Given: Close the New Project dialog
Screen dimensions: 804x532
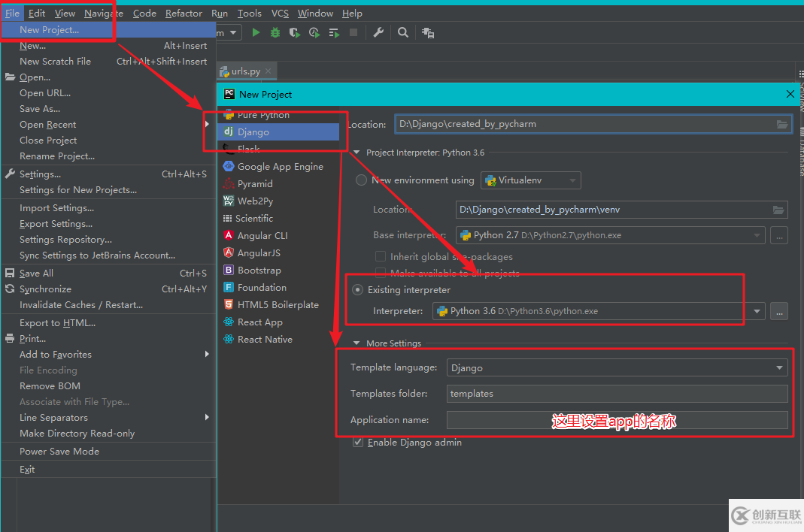Looking at the screenshot, I should [x=790, y=95].
